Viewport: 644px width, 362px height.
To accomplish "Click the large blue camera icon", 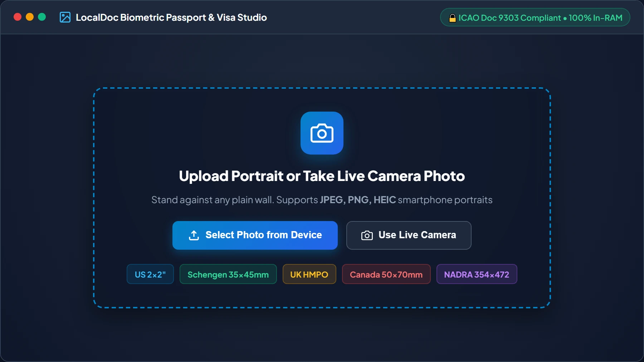I will (322, 133).
